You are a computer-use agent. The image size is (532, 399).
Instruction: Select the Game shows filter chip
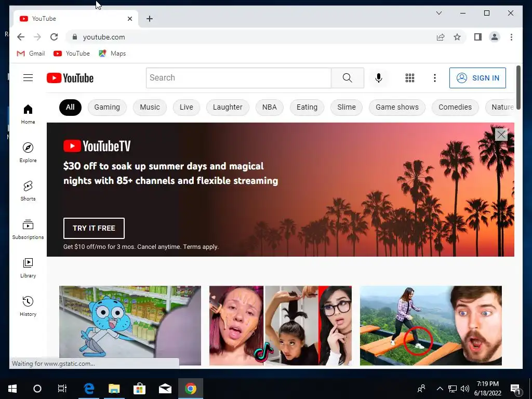coord(397,107)
